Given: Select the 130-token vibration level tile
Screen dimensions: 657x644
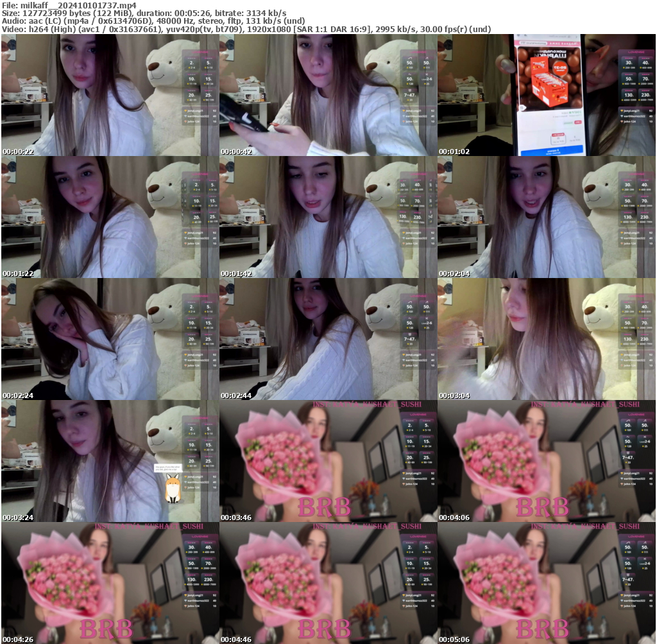Looking at the screenshot, I should [628, 95].
